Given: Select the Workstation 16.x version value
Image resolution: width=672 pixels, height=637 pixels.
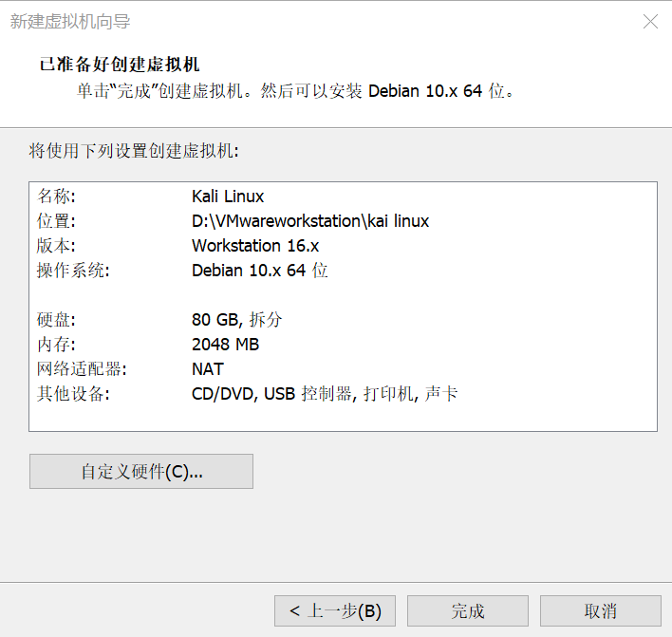Looking at the screenshot, I should pyautogui.click(x=255, y=246).
